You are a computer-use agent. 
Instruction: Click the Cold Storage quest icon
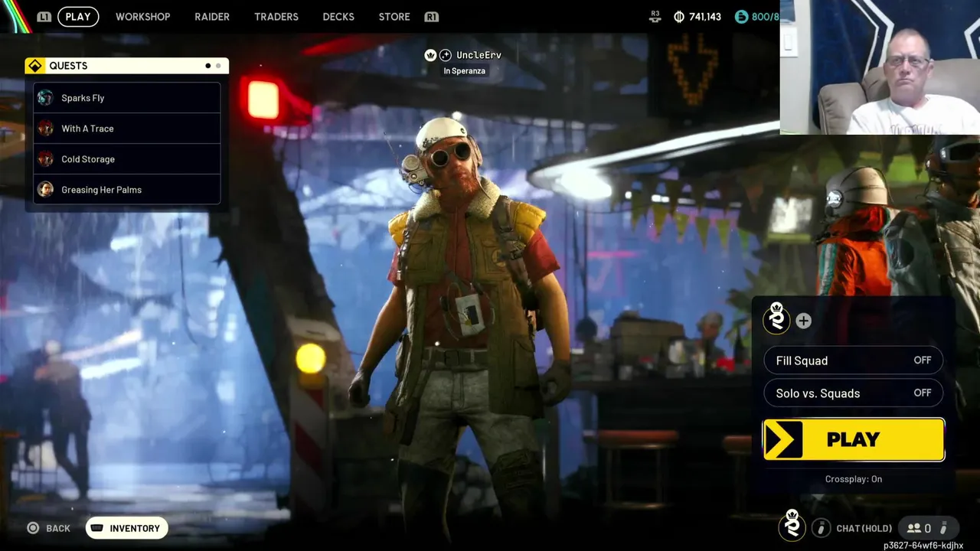[45, 159]
